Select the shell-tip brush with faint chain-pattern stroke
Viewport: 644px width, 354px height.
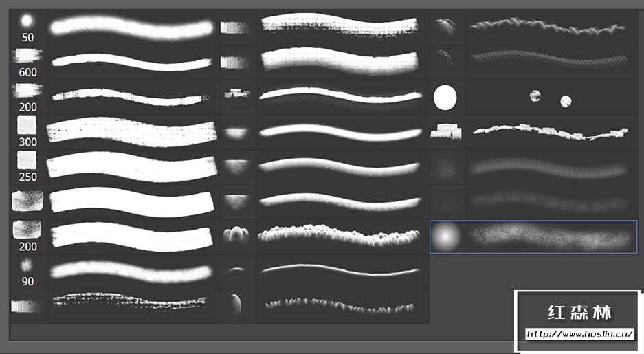click(x=533, y=63)
